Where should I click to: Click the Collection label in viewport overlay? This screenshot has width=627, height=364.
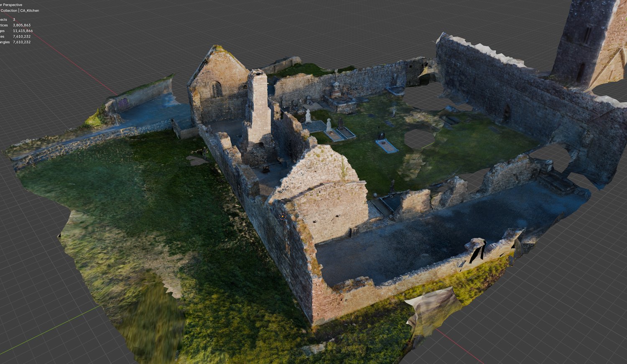click(9, 10)
